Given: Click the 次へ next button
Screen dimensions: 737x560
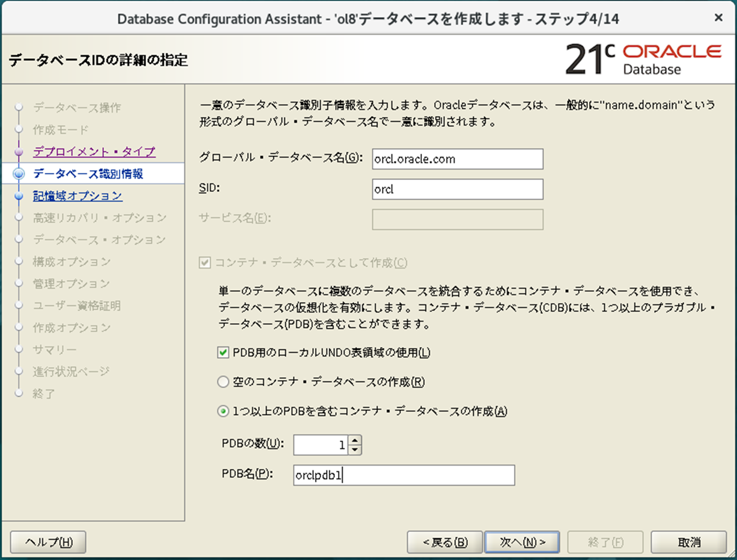Looking at the screenshot, I should 522,542.
